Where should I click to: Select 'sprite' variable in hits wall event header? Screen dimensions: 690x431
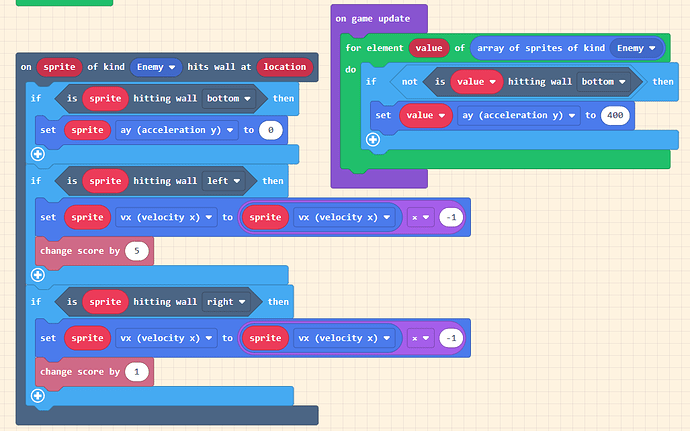[59, 67]
